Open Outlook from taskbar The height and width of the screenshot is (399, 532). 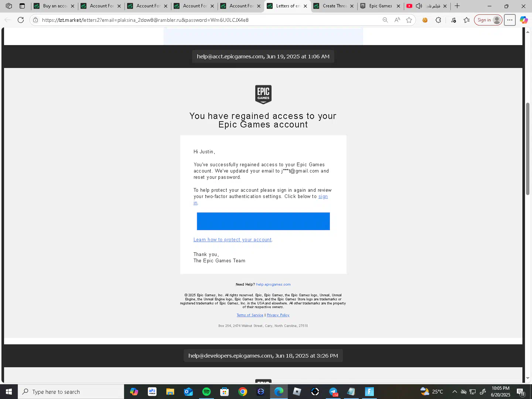[x=188, y=392]
